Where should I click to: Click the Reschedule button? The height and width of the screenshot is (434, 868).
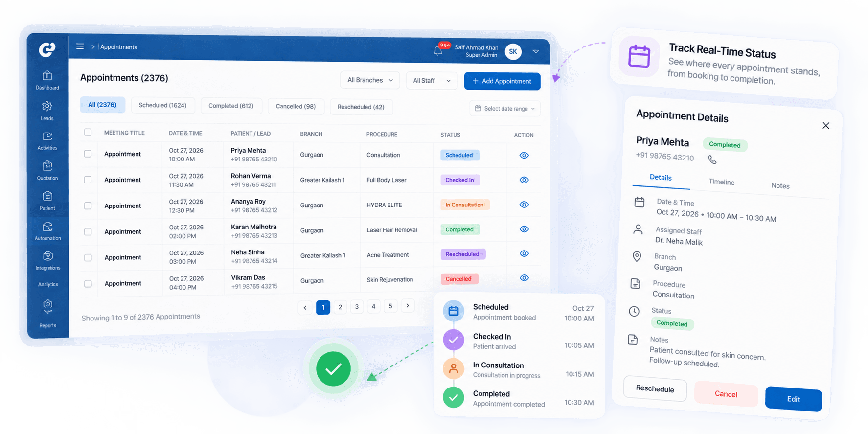(x=655, y=389)
